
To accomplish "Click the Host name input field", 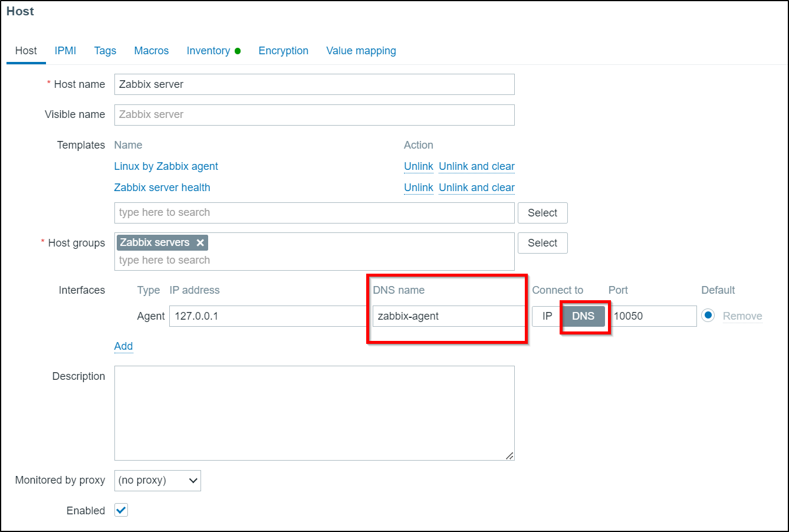I will click(314, 84).
